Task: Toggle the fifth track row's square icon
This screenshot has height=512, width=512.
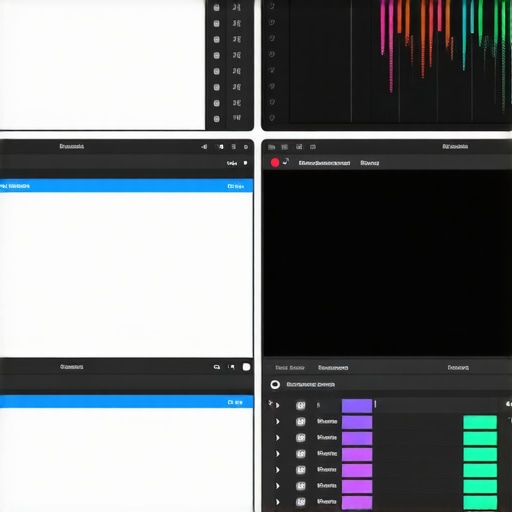Action: tap(301, 470)
